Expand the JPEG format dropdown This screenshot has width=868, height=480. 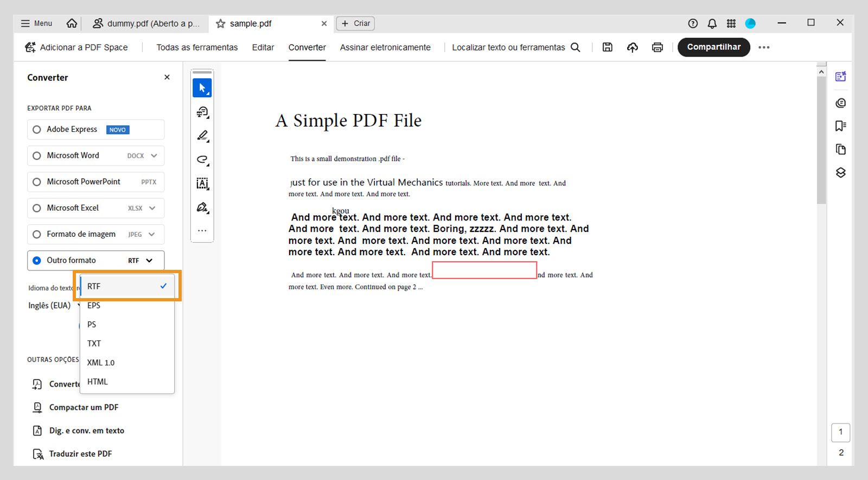152,235
